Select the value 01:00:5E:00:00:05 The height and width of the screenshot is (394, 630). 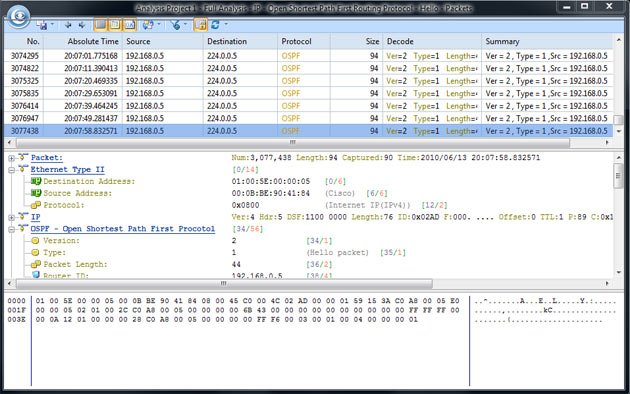271,182
